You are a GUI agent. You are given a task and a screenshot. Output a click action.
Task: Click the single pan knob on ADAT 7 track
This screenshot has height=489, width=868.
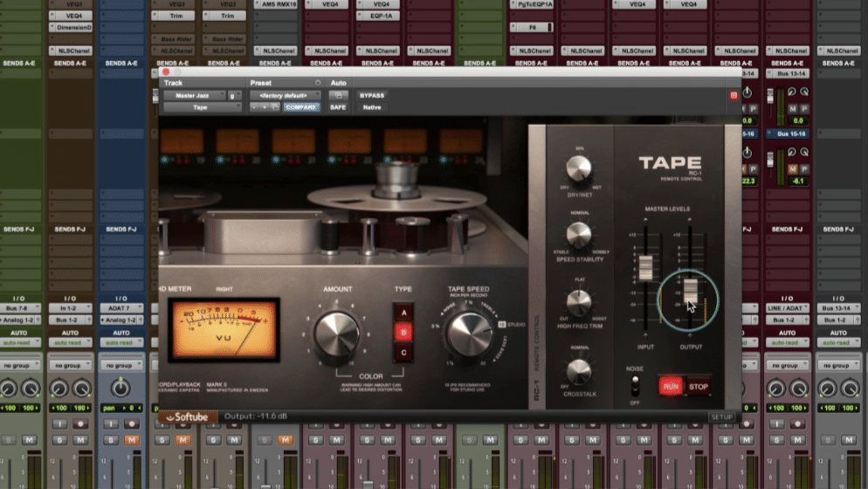121,388
